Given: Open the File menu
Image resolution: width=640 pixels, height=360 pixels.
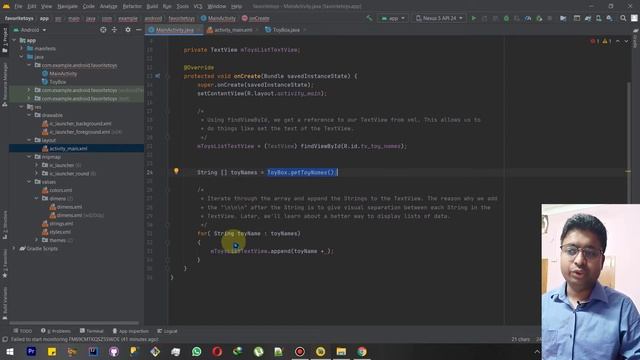Looking at the screenshot, I should 18,7.
